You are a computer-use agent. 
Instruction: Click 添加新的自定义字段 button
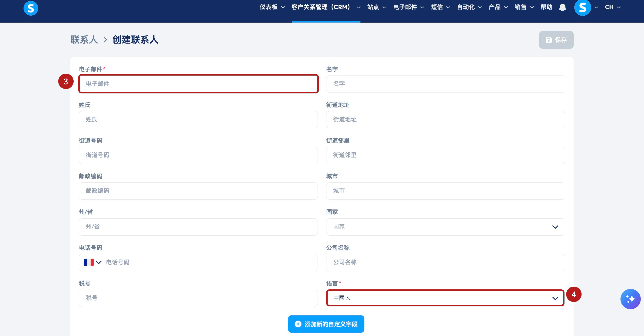[x=326, y=324]
